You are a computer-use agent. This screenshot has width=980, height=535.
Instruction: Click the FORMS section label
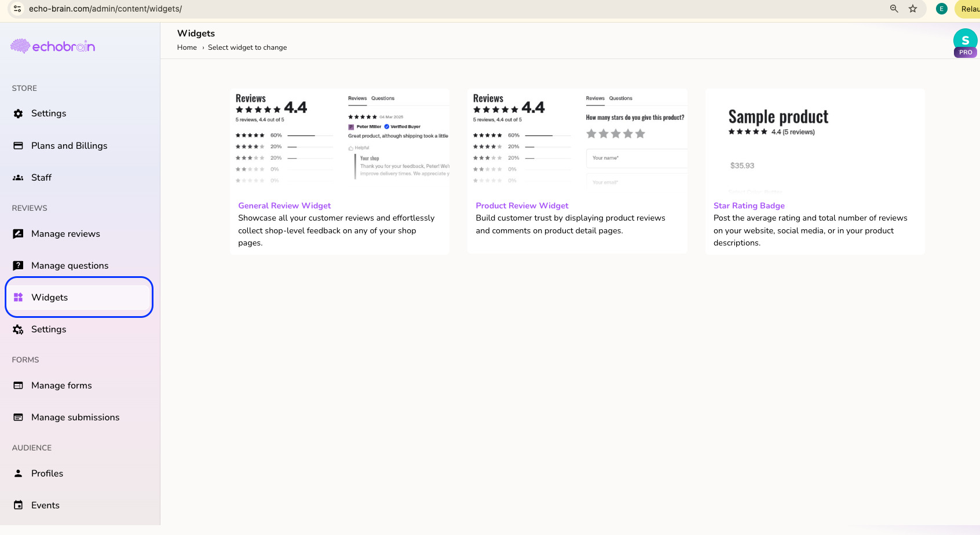[x=25, y=360]
